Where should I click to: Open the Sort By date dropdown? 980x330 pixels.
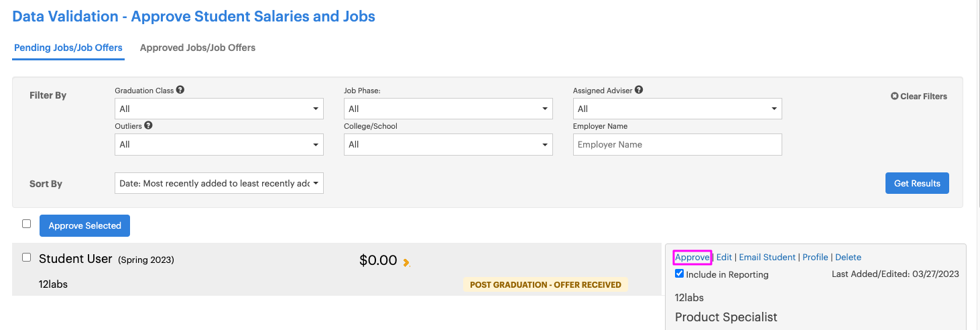click(x=219, y=183)
